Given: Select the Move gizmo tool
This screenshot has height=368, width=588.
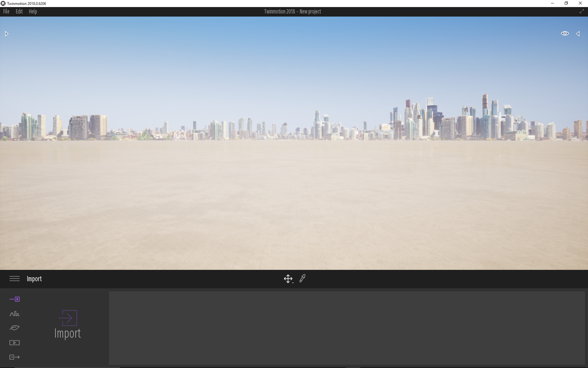Looking at the screenshot, I should (x=288, y=278).
